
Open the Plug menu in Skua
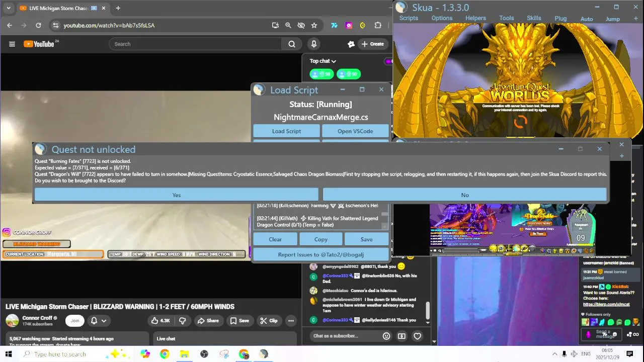(560, 19)
